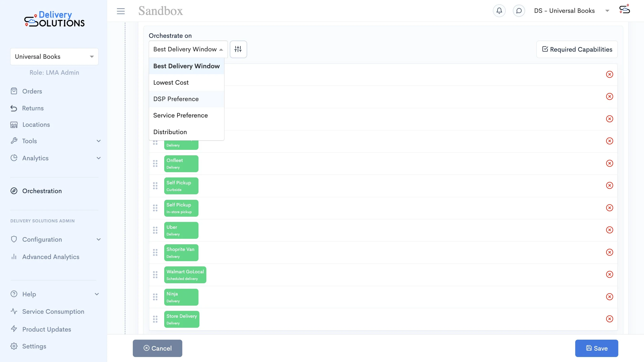Click drag handle of Self Pickup Curbside row
644x362 pixels.
coord(155,186)
